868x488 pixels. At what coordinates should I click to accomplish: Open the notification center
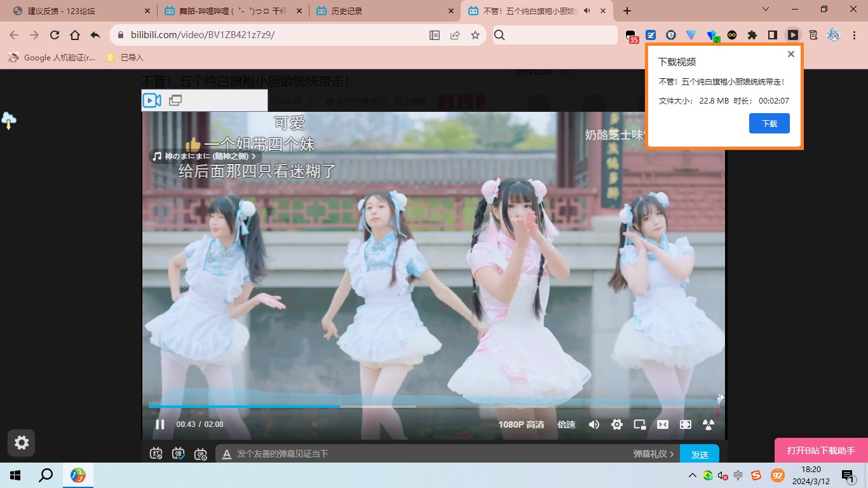point(848,475)
